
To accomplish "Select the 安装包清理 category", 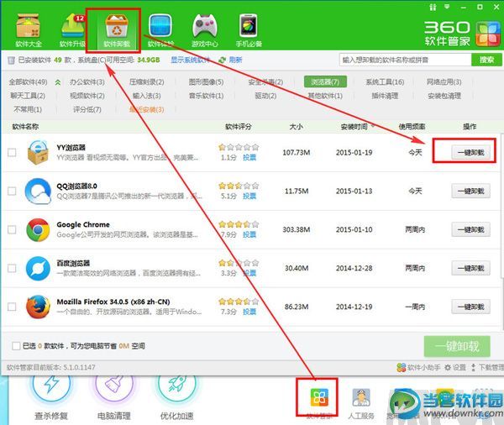I will coord(444,96).
